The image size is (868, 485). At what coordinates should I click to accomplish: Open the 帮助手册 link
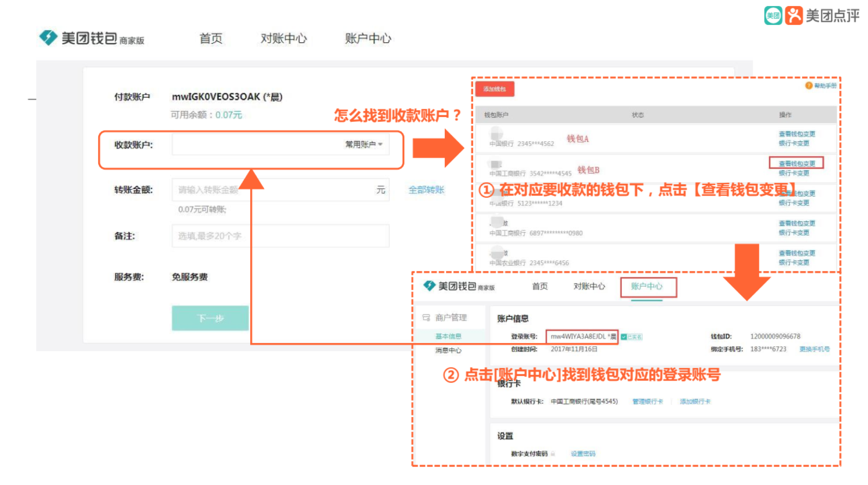tap(825, 86)
